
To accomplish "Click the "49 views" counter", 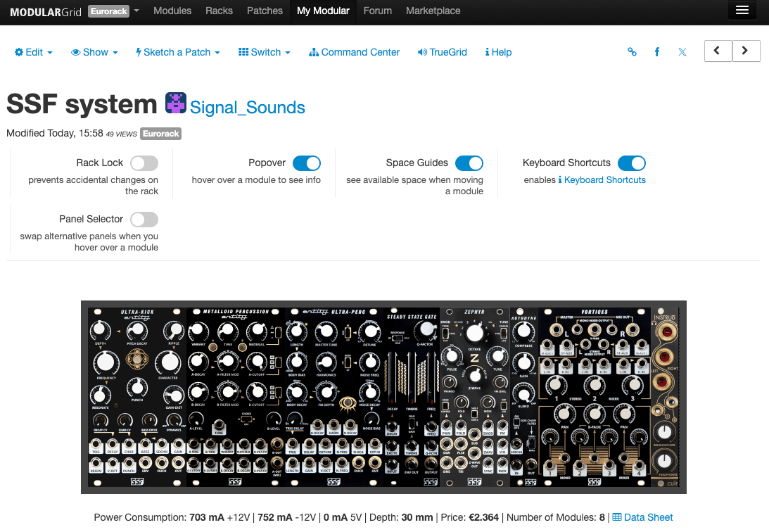I will [x=122, y=134].
